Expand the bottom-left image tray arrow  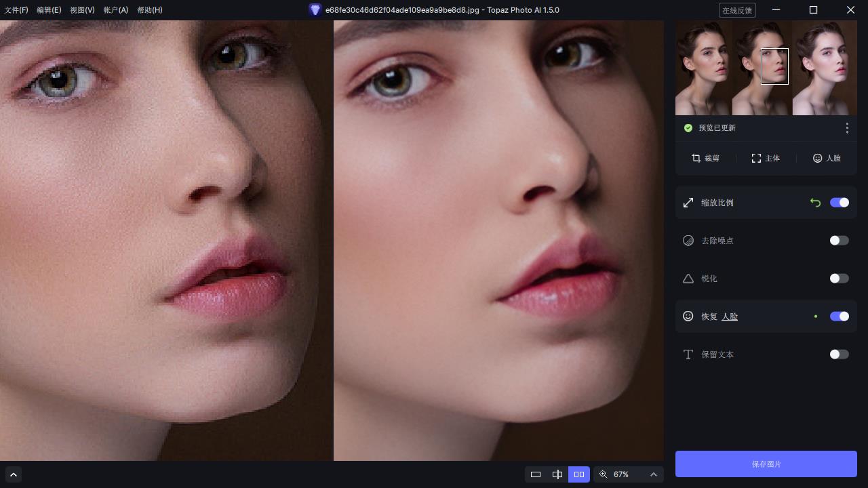point(14,474)
